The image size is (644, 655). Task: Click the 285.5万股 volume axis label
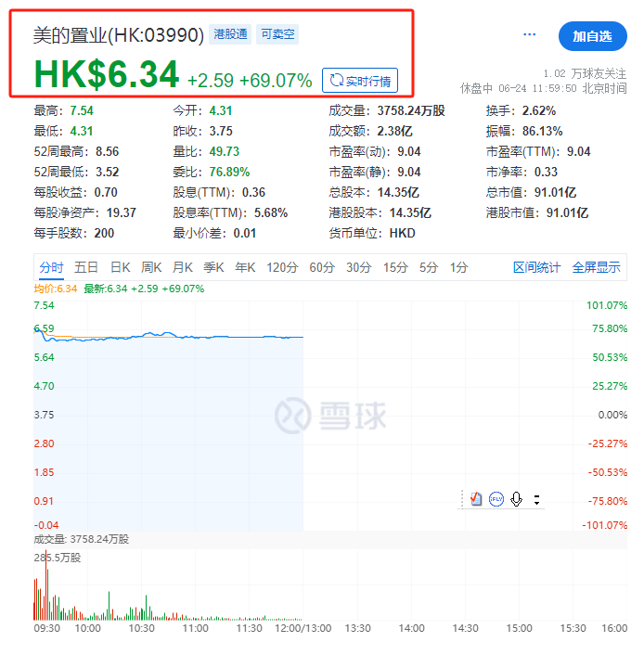[58, 558]
